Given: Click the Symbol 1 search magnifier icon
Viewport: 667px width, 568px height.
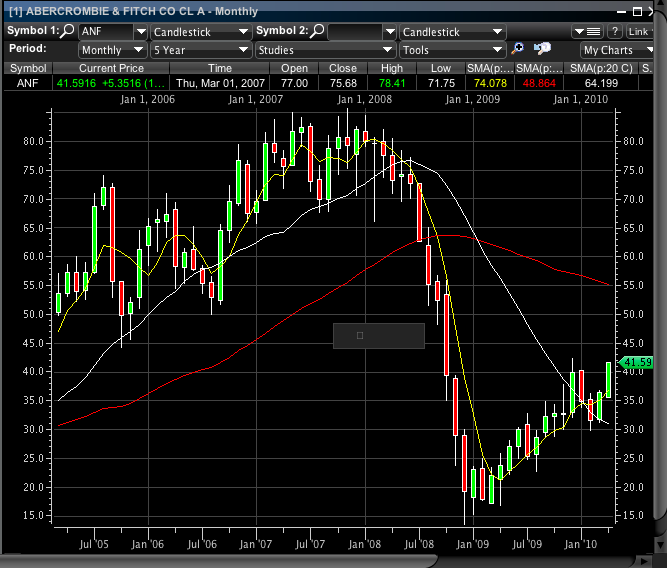Looking at the screenshot, I should point(68,31).
